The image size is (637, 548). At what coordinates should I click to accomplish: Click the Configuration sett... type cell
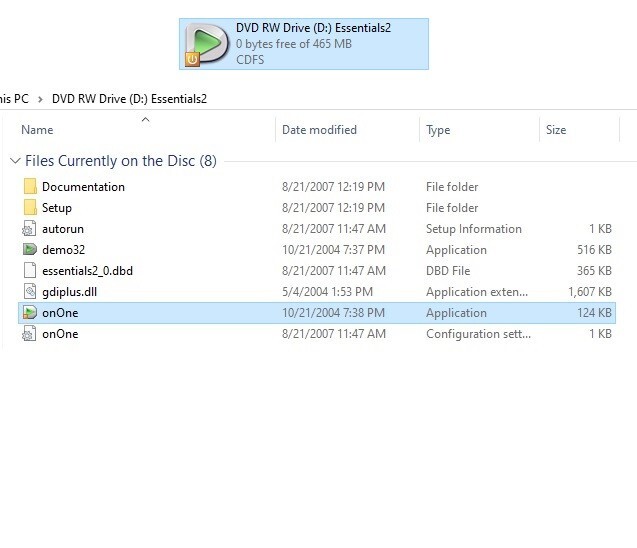(478, 334)
